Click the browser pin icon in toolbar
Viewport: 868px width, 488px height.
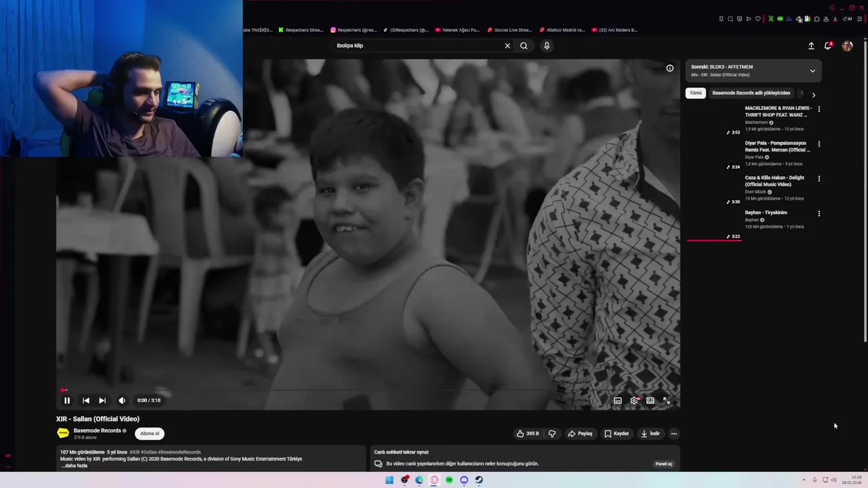point(722,19)
